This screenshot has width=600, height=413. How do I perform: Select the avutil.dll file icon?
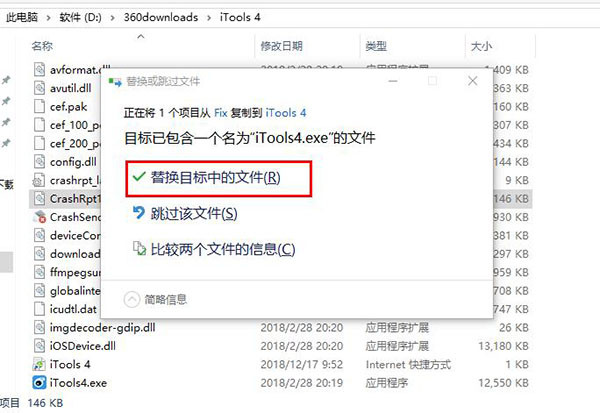click(x=39, y=88)
